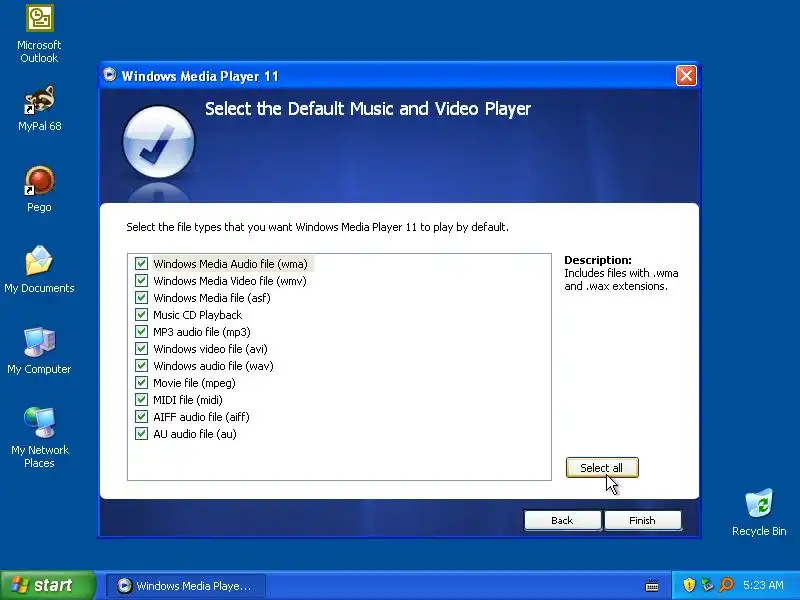Select the Movie file (mpeg) row text
The image size is (800, 600).
click(194, 383)
